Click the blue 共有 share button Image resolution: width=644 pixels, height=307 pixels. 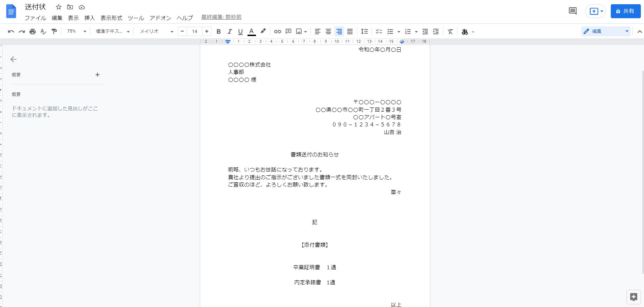click(625, 11)
